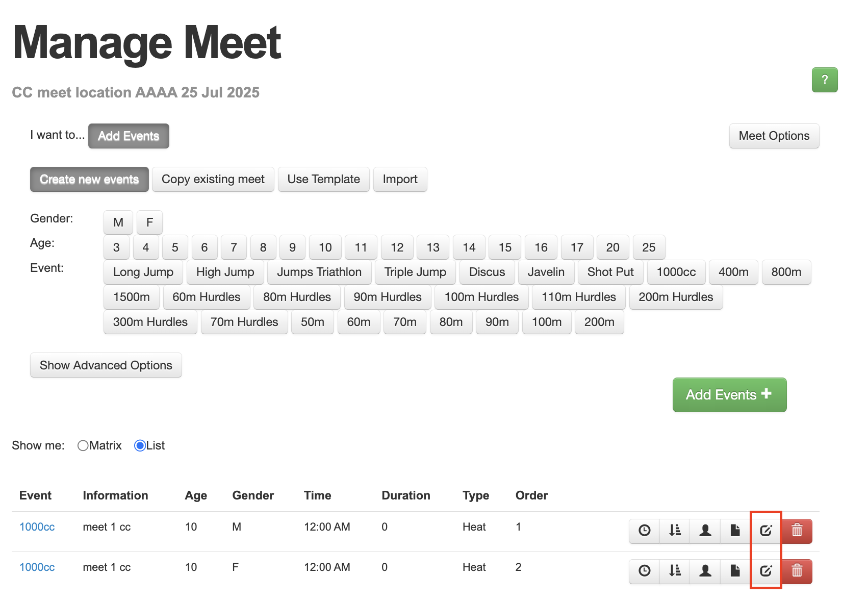The width and height of the screenshot is (868, 601).
Task: Click the Time column header
Action: pos(318,495)
